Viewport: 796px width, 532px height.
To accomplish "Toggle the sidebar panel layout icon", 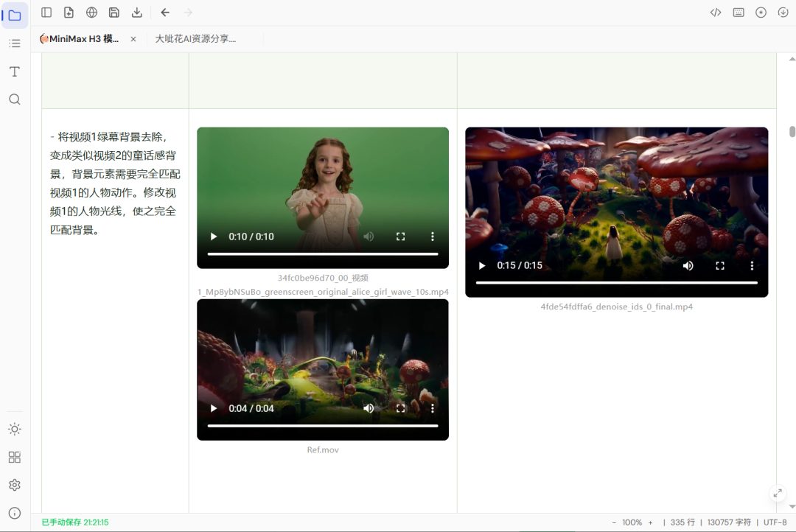I will [x=46, y=13].
